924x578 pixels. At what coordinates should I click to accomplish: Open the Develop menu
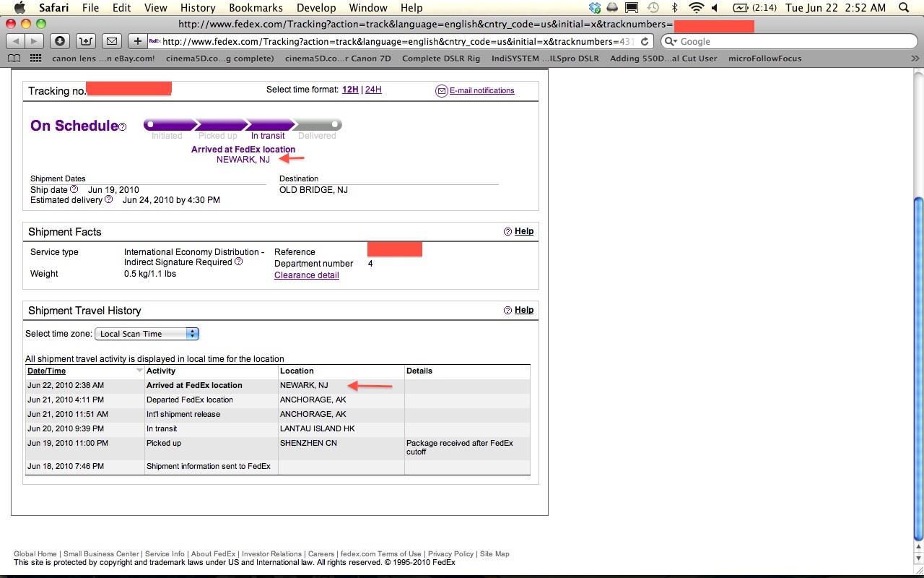316,8
